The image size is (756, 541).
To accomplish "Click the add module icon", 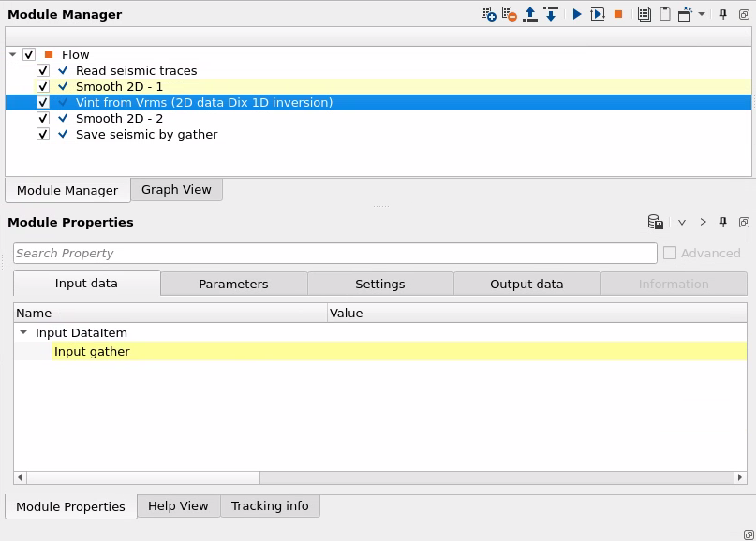I will pyautogui.click(x=488, y=14).
